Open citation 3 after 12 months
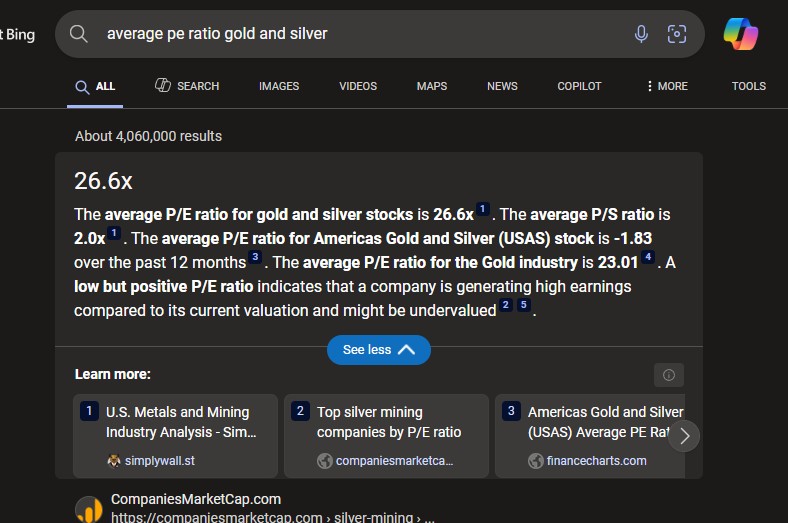Screen dimensions: 788x523 (255, 257)
